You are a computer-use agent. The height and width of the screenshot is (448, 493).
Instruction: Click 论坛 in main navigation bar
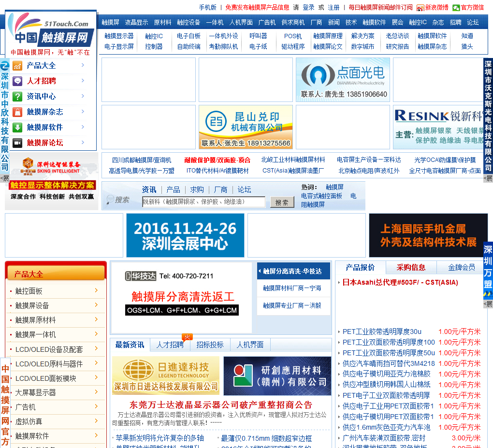pos(473,22)
